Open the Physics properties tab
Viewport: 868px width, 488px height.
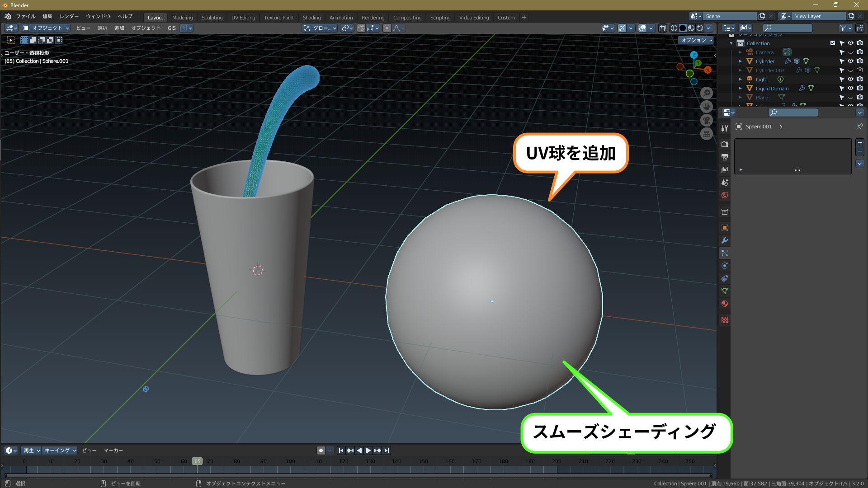[x=724, y=266]
